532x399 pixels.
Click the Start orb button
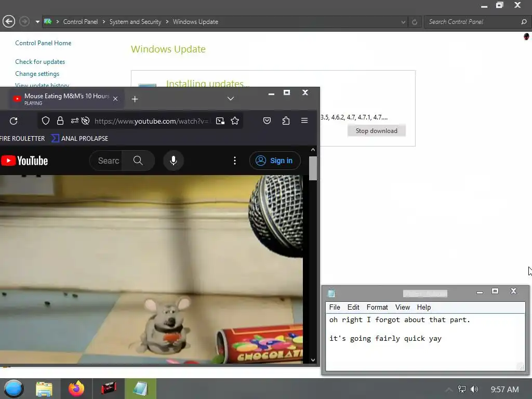(14, 389)
